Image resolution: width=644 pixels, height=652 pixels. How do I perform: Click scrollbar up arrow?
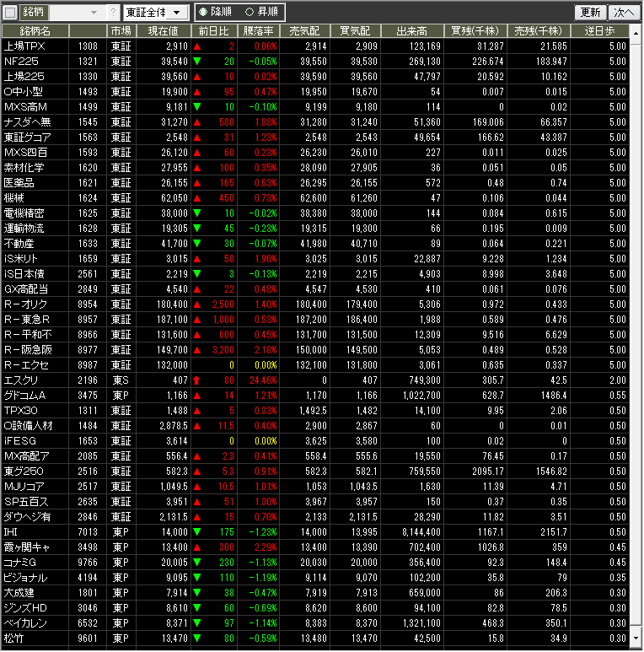(636, 32)
